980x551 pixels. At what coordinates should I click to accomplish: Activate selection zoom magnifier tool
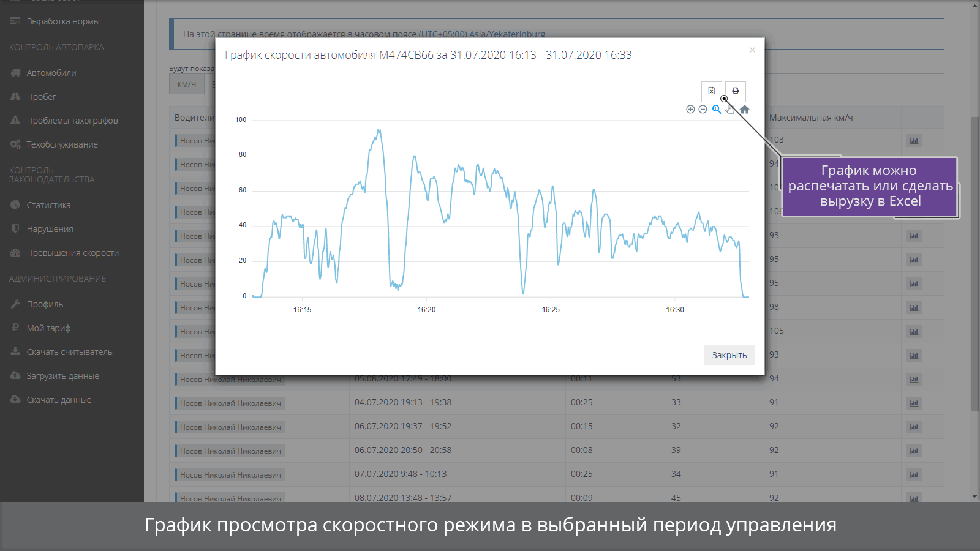[717, 110]
